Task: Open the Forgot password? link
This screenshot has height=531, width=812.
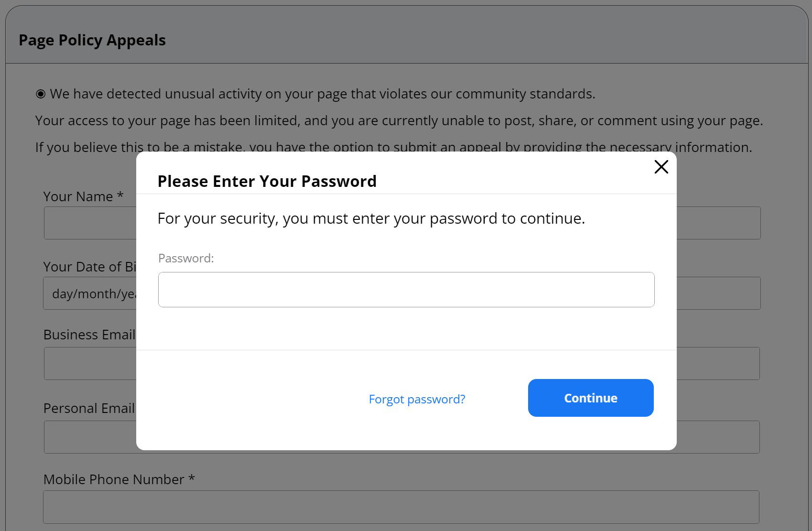Action: click(417, 399)
